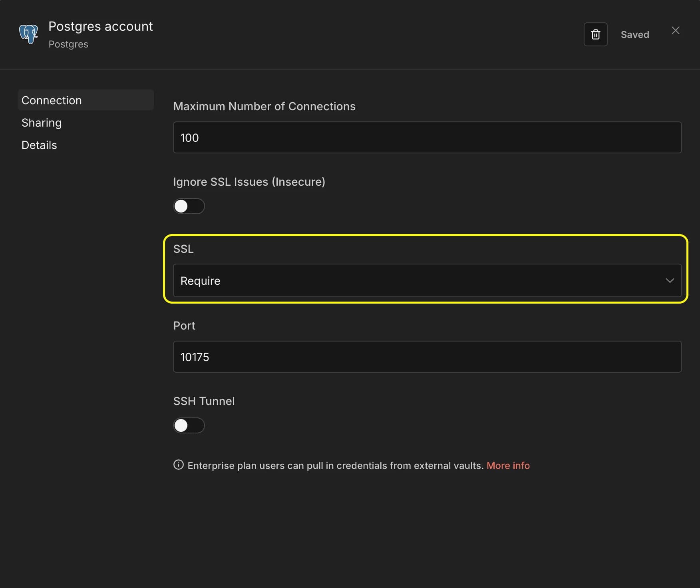
Task: Switch to the Sharing tab
Action: 42,123
